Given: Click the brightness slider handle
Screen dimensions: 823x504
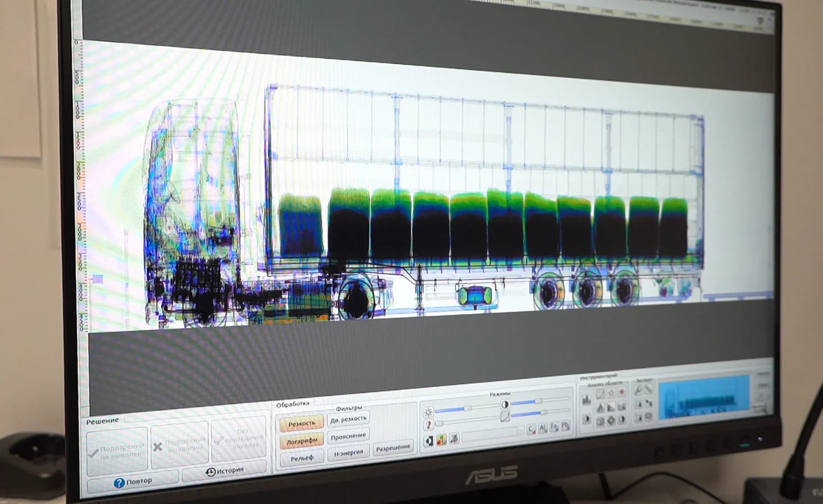Looking at the screenshot, I should pos(468,408).
